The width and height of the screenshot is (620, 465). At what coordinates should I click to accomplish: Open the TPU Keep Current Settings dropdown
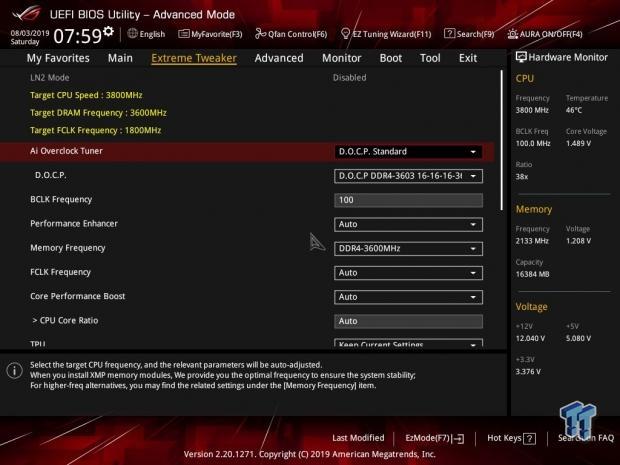pyautogui.click(x=408, y=343)
